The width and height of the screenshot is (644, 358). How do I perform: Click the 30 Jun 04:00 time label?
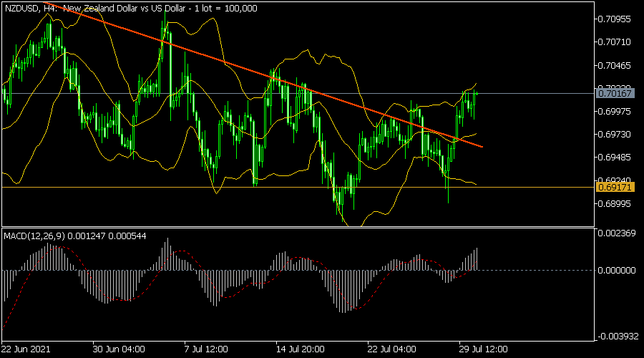119,349
